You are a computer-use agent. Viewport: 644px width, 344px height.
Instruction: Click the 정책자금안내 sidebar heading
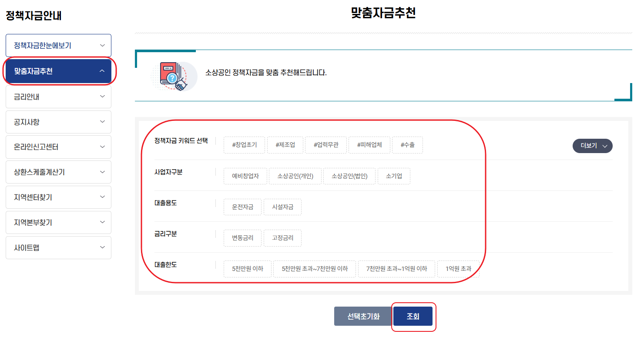tap(34, 16)
